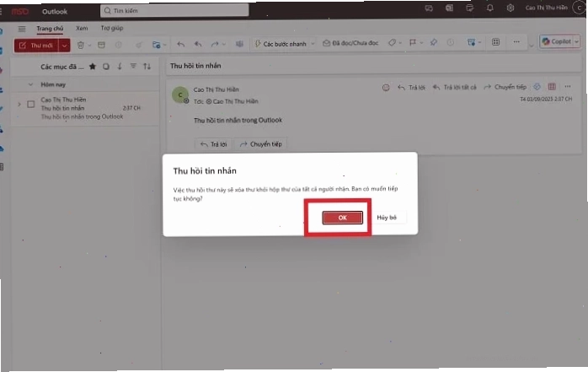588x372 pixels.
Task: Select the checkbox for Cao Thị Thu Hiền email
Action: 31,105
